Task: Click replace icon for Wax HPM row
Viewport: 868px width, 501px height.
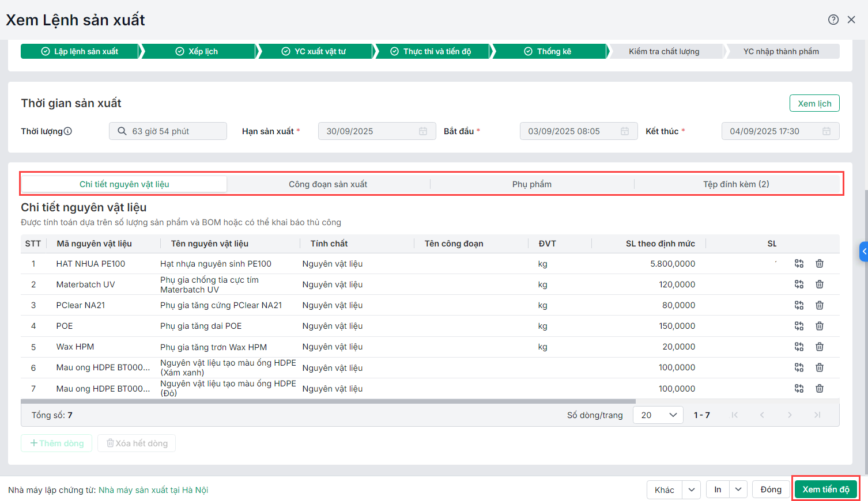Action: pos(799,347)
